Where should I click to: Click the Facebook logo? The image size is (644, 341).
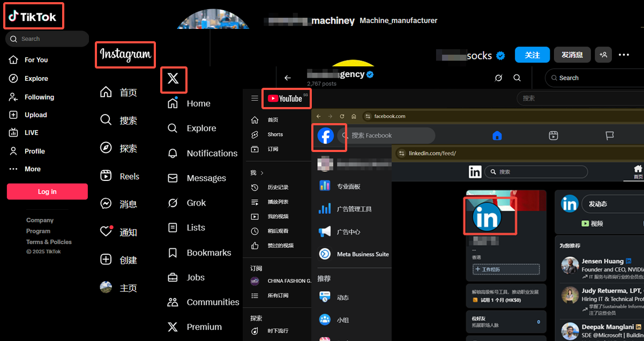click(326, 136)
